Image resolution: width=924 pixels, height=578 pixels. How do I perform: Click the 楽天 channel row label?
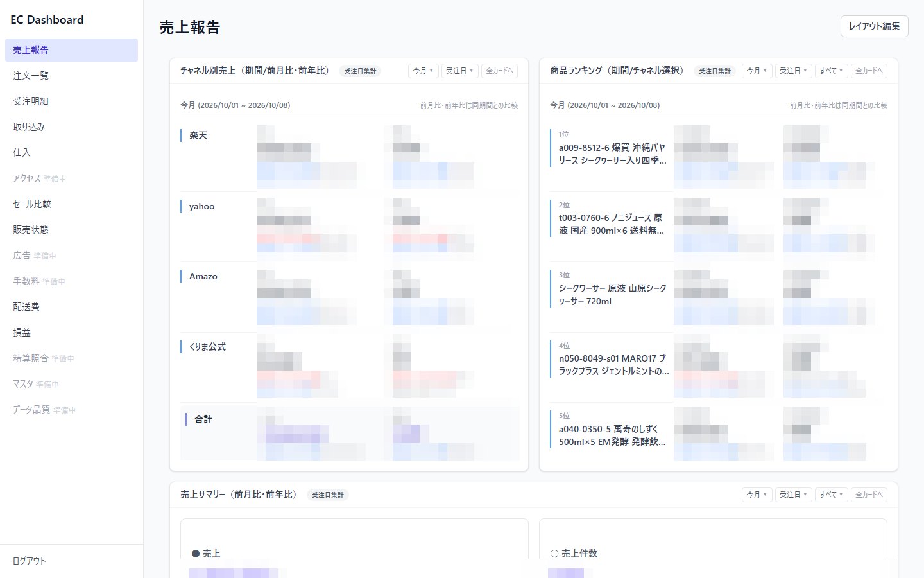(198, 136)
